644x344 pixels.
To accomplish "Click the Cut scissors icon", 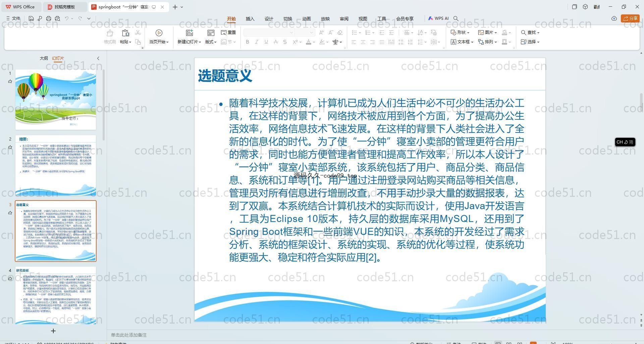I will (x=138, y=33).
